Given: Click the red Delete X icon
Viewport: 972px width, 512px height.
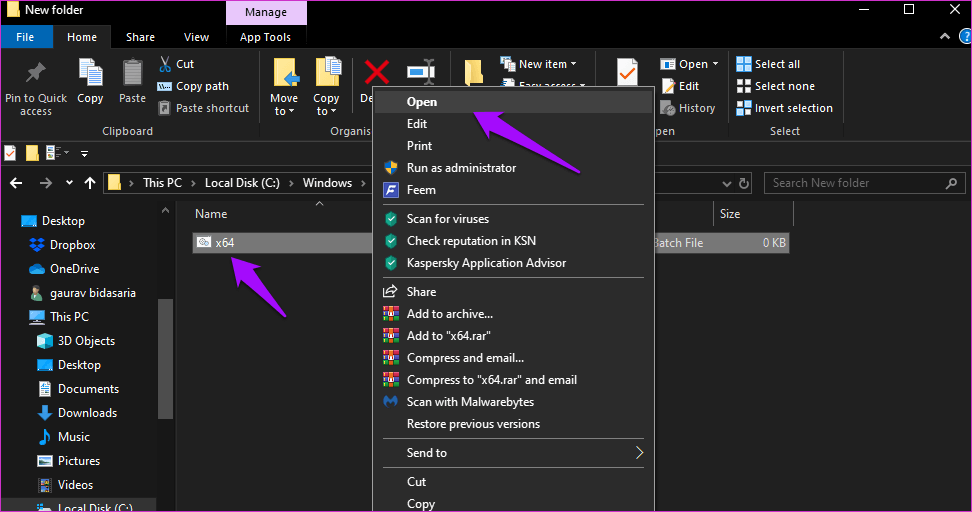Looking at the screenshot, I should coord(376,73).
